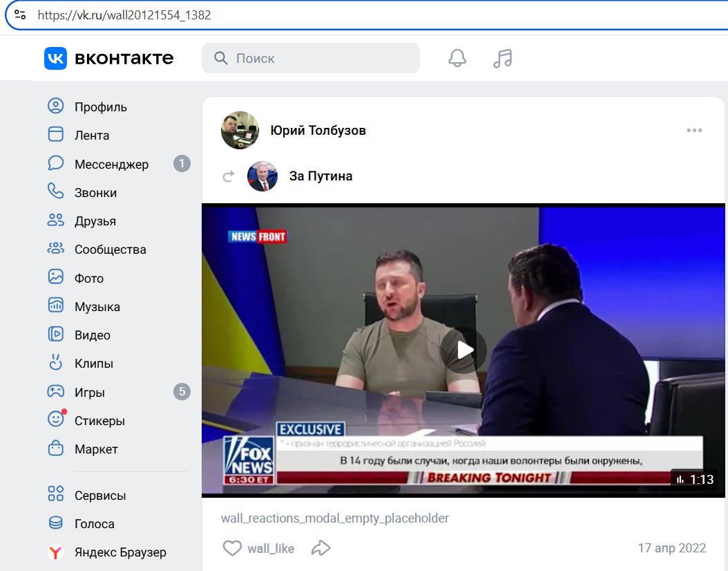Open the music note player icon

tap(502, 59)
